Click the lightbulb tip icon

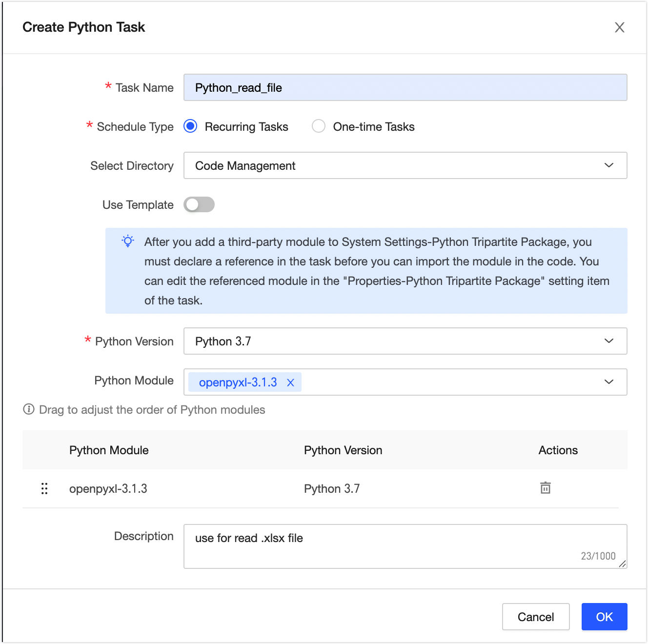[x=128, y=241]
